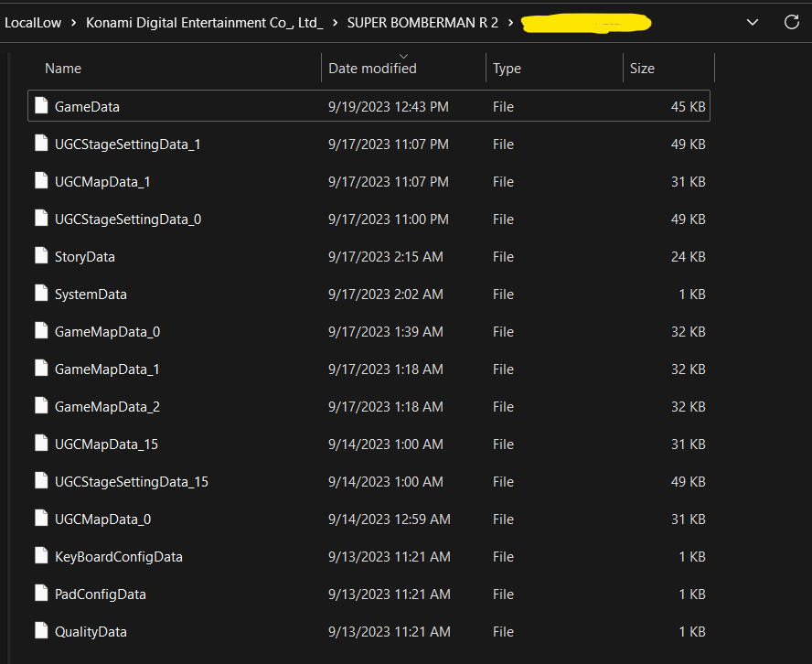Navigate to the LocalLow breadcrumb folder
812x664 pixels.
click(x=33, y=23)
